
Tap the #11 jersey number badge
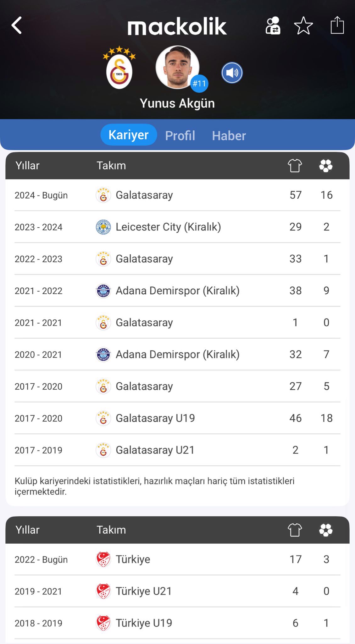tap(199, 84)
